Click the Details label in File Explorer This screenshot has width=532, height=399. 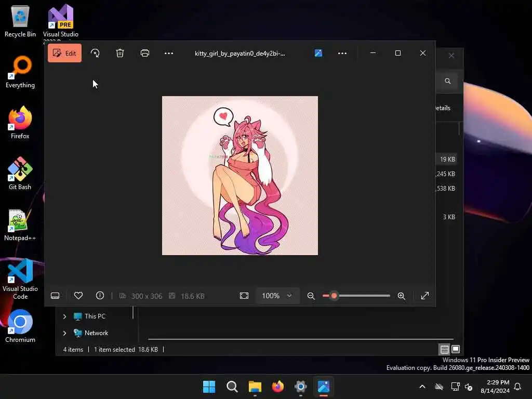point(443,108)
